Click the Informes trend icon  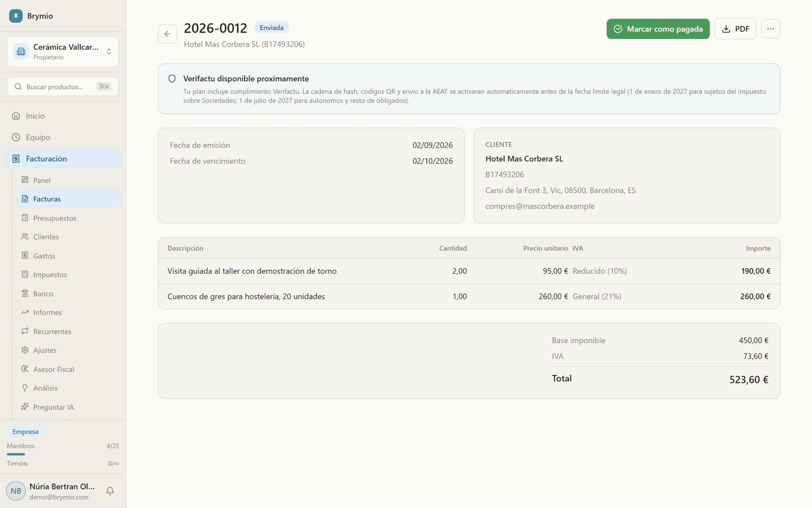click(25, 312)
